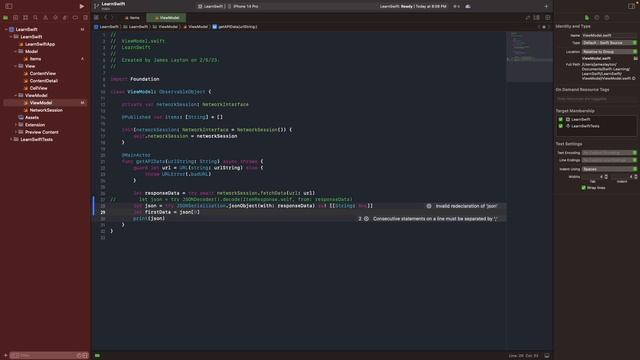640x360 pixels.
Task: Open the debug navigator
Action: point(65,18)
